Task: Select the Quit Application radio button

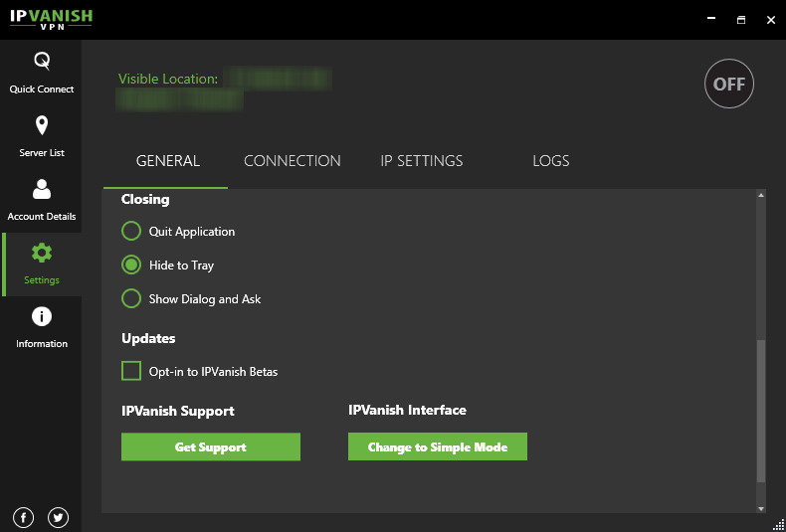Action: click(x=131, y=232)
